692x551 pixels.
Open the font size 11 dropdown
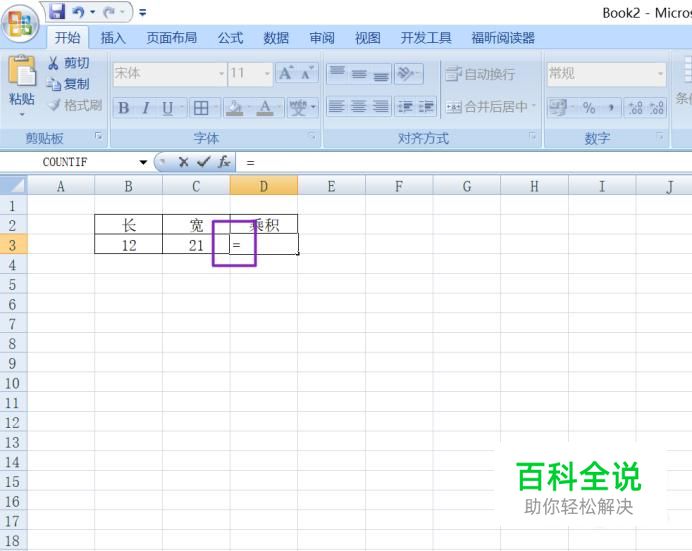point(267,73)
